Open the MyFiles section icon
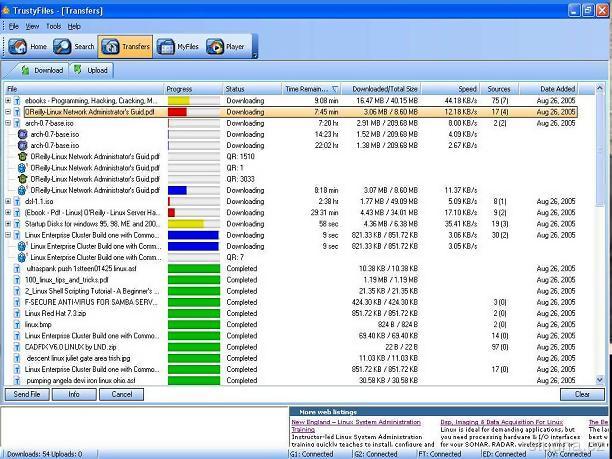The height and width of the screenshot is (459, 612). (x=165, y=46)
